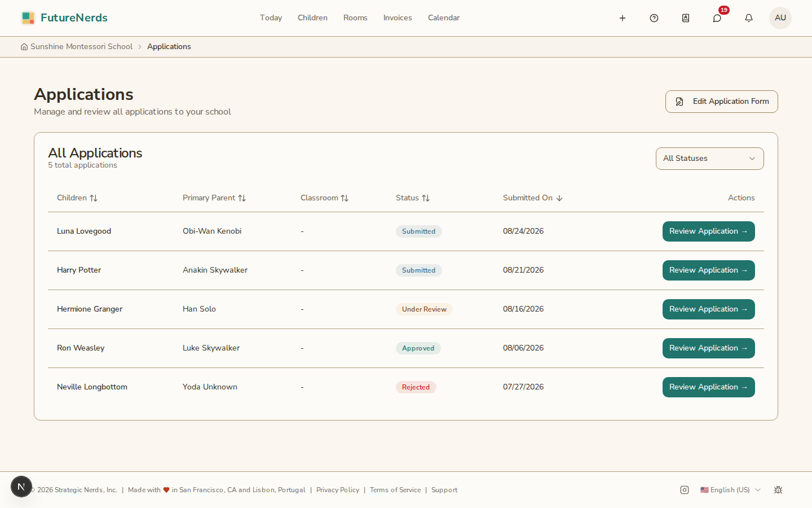Open the Privacy Policy link
This screenshot has height=508, width=812.
pos(338,490)
